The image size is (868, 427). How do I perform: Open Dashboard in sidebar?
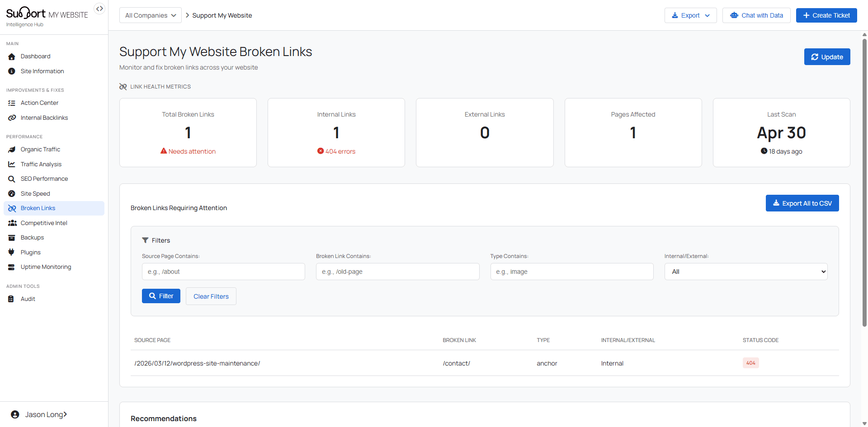[x=54, y=56]
